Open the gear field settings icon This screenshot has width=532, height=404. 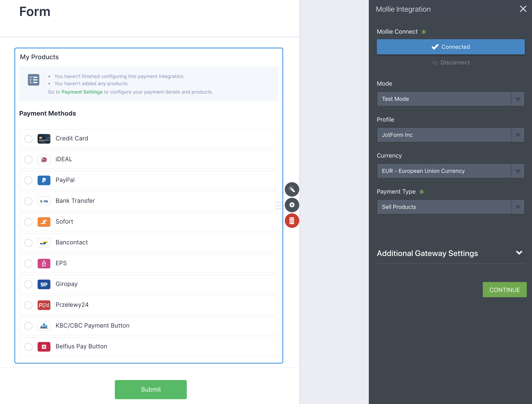[292, 205]
